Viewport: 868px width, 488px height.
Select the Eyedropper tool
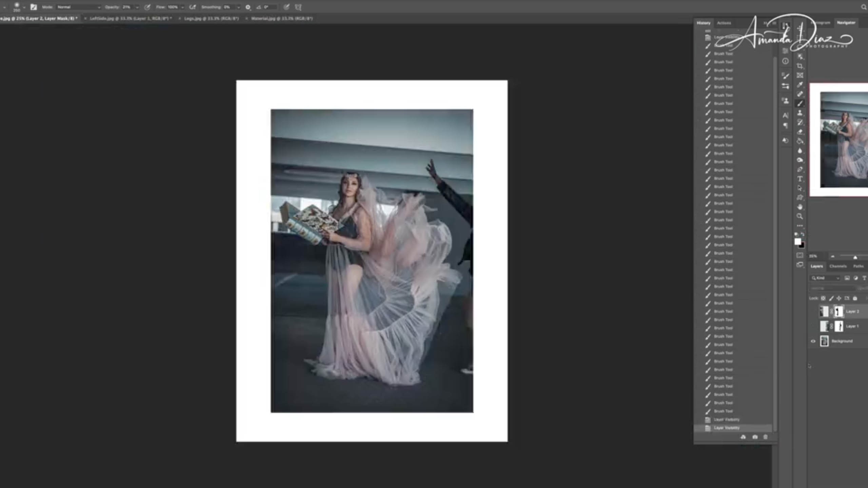800,85
